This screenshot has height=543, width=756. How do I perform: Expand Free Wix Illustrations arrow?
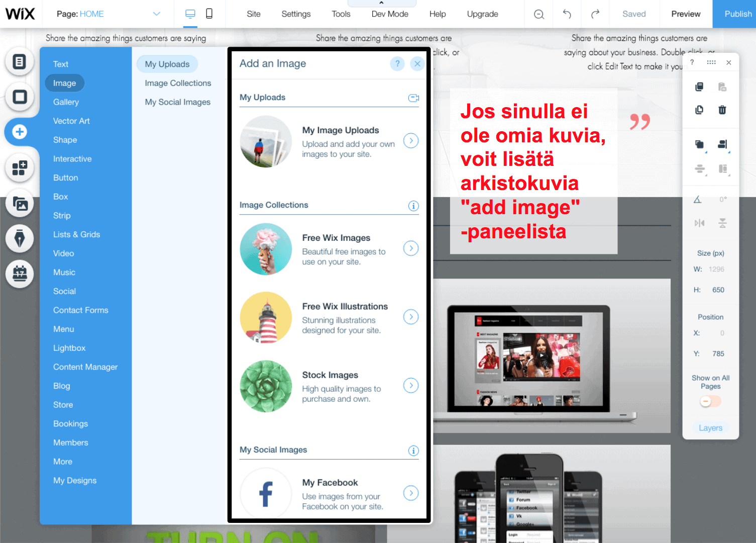click(x=411, y=317)
